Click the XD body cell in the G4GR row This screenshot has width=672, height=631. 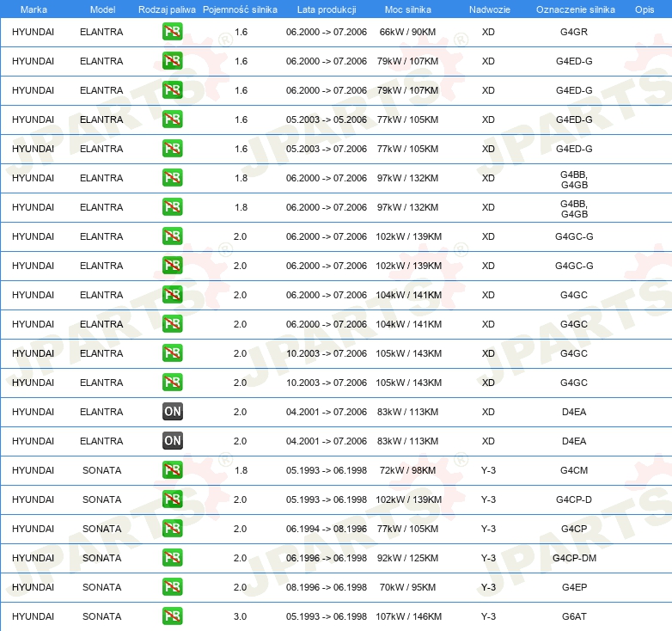click(488, 32)
